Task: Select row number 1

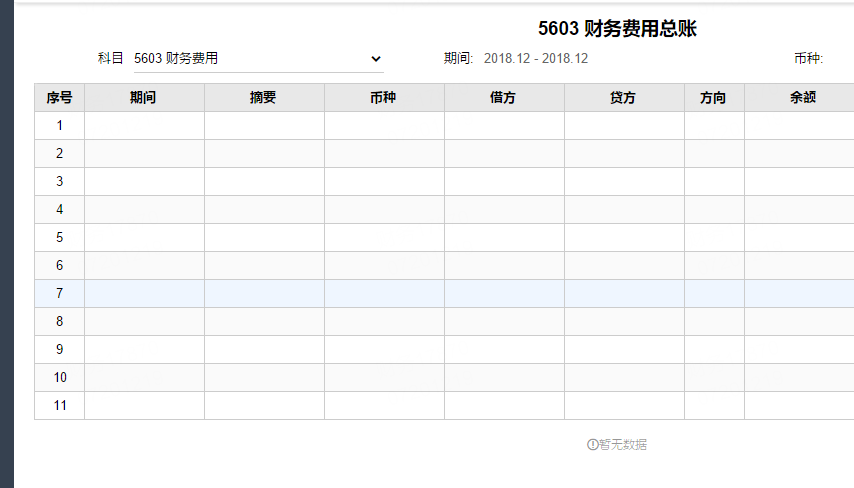Action: click(59, 126)
